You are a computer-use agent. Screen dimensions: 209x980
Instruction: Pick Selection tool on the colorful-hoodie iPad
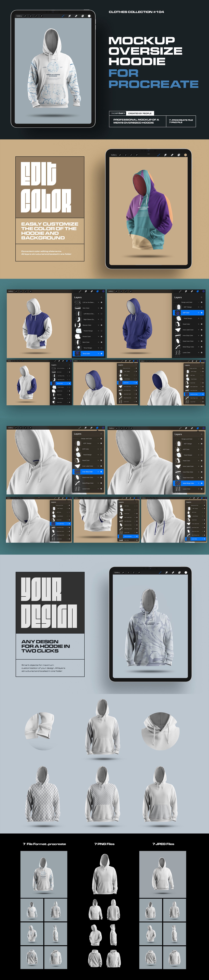point(131,155)
